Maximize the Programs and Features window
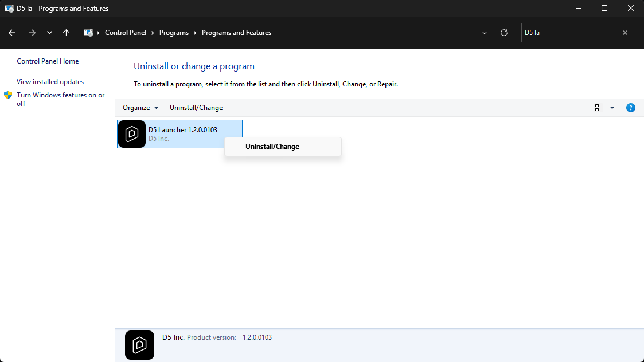Viewport: 644px width, 362px height. pos(604,8)
